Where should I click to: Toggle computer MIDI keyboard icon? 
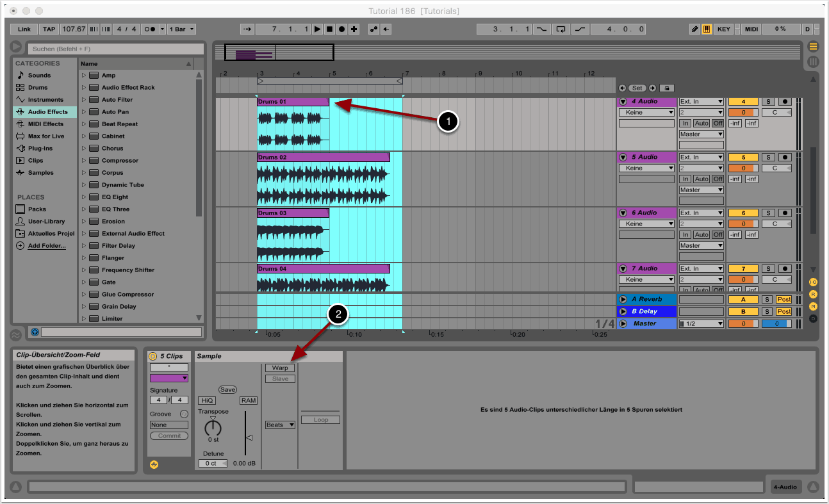[707, 29]
